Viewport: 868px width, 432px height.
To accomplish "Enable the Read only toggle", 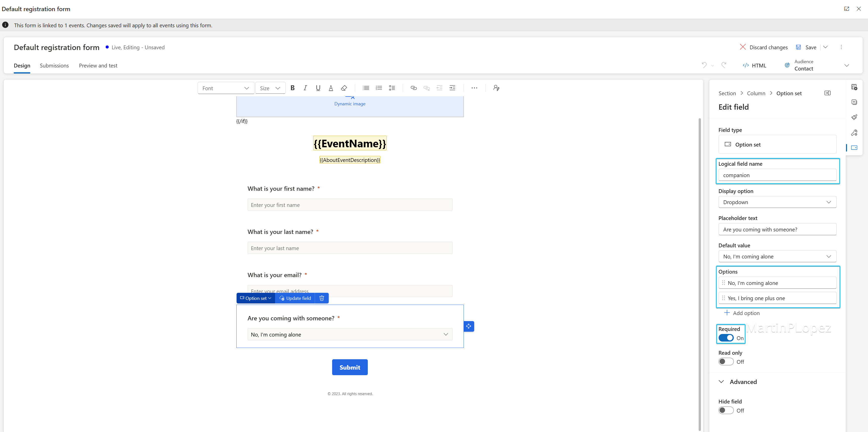I will [726, 361].
